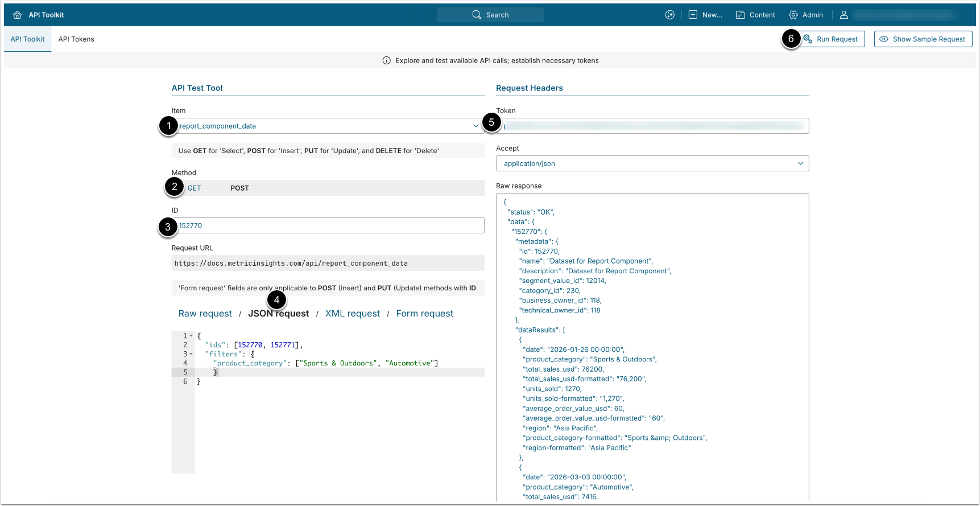Open the Form request link
This screenshot has width=980, height=506.
[424, 314]
